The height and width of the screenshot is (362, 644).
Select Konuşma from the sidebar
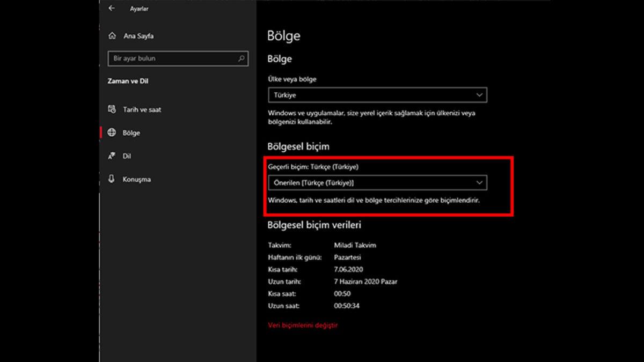(136, 179)
